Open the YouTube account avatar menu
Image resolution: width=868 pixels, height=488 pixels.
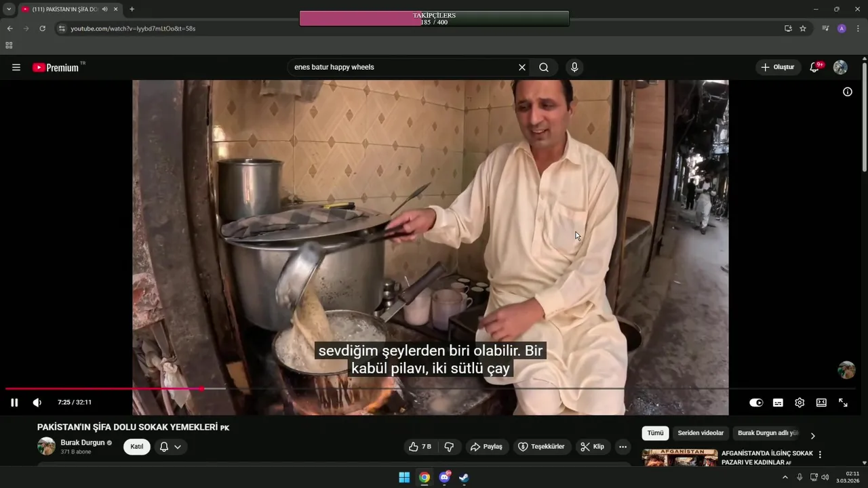tap(840, 67)
